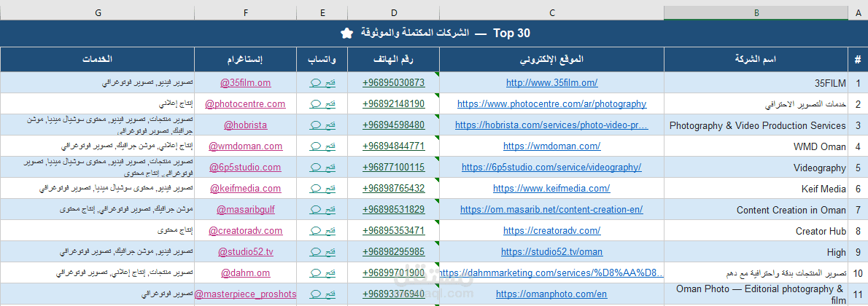Open Instagram handle @dahm.om

pyautogui.click(x=245, y=272)
